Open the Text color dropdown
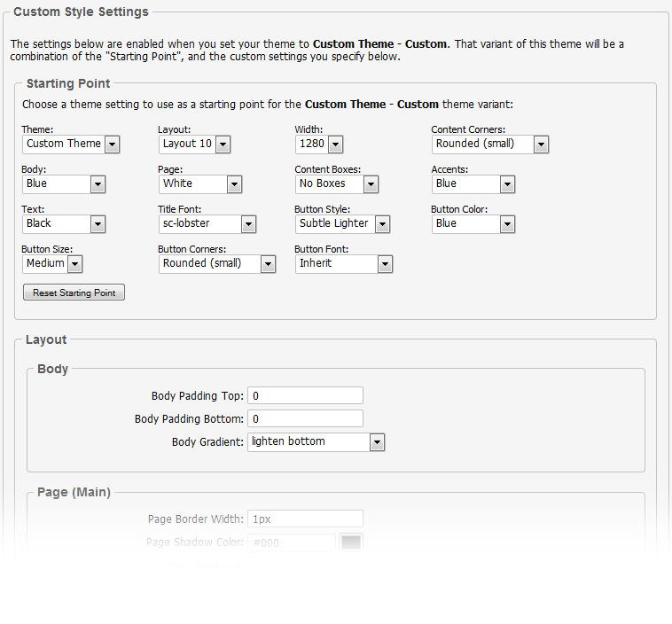Screen dimensions: 672x624 64,223
